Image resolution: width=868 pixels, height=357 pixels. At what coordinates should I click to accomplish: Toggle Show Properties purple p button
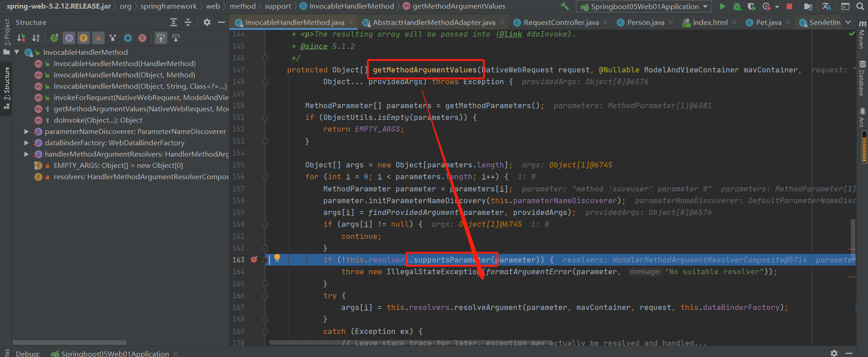coord(69,38)
